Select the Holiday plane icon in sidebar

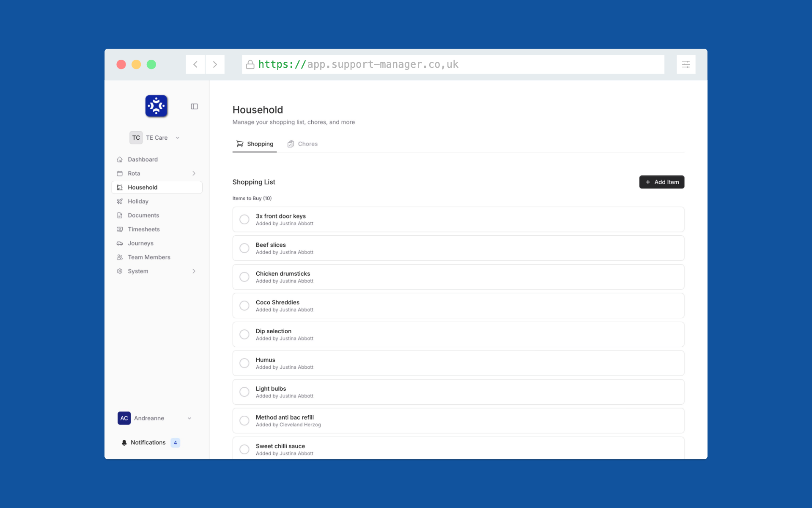coord(120,201)
